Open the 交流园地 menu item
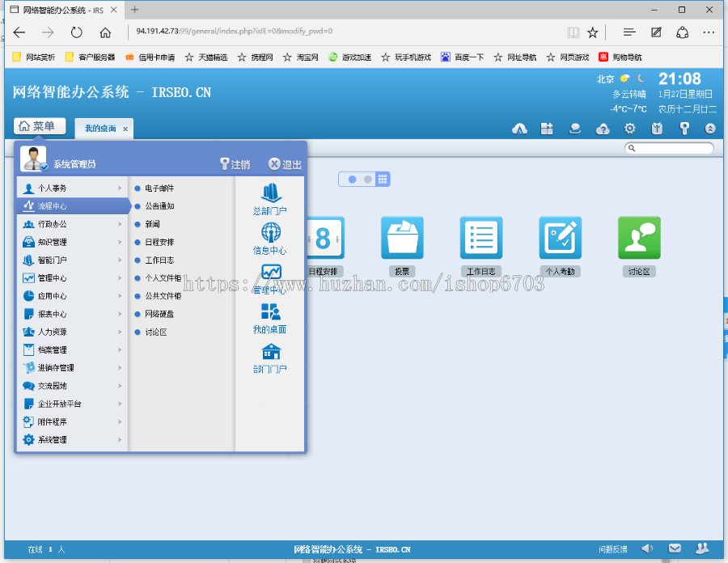 click(72, 386)
